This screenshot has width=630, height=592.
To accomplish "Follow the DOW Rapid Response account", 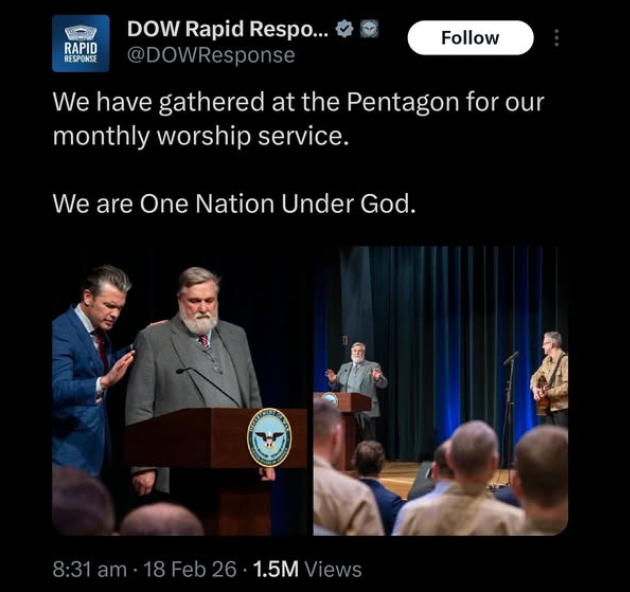I will pos(470,38).
